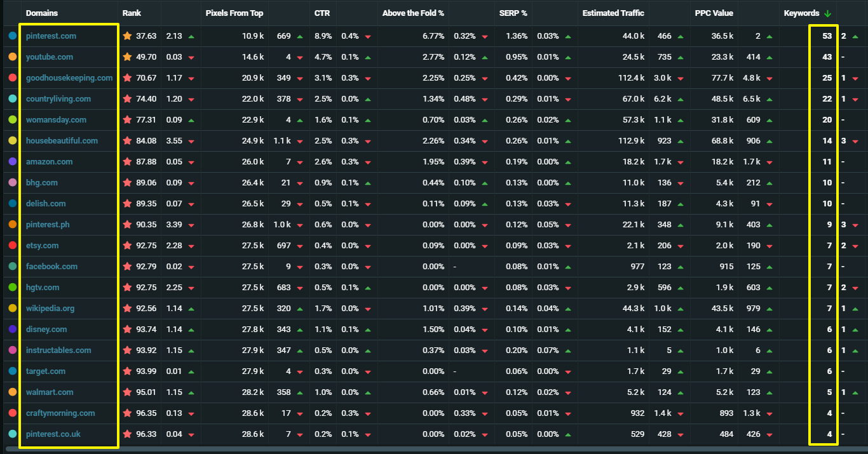Click the keyword count 53 for pinterest.com
Screen dimensions: 868x454
click(x=827, y=36)
